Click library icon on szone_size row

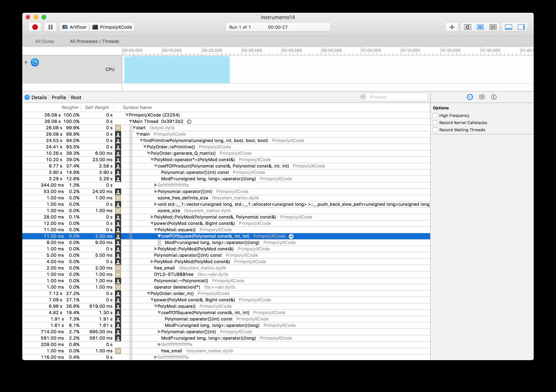(118, 211)
